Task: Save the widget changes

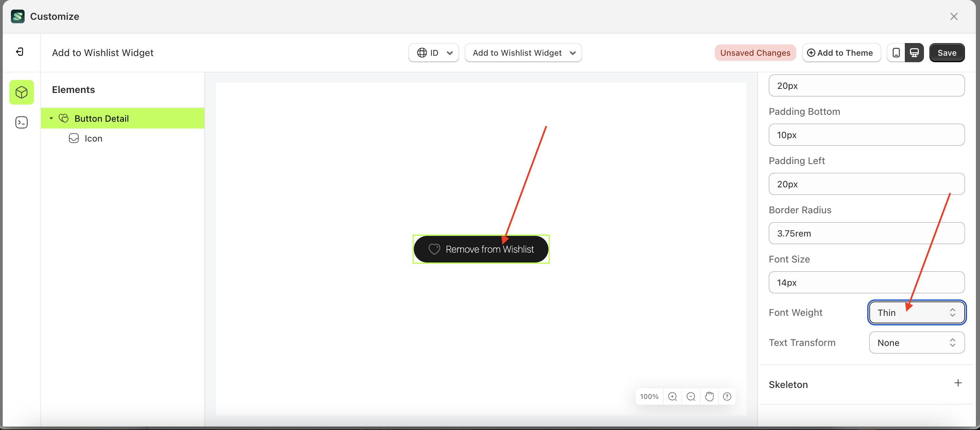Action: tap(947, 53)
